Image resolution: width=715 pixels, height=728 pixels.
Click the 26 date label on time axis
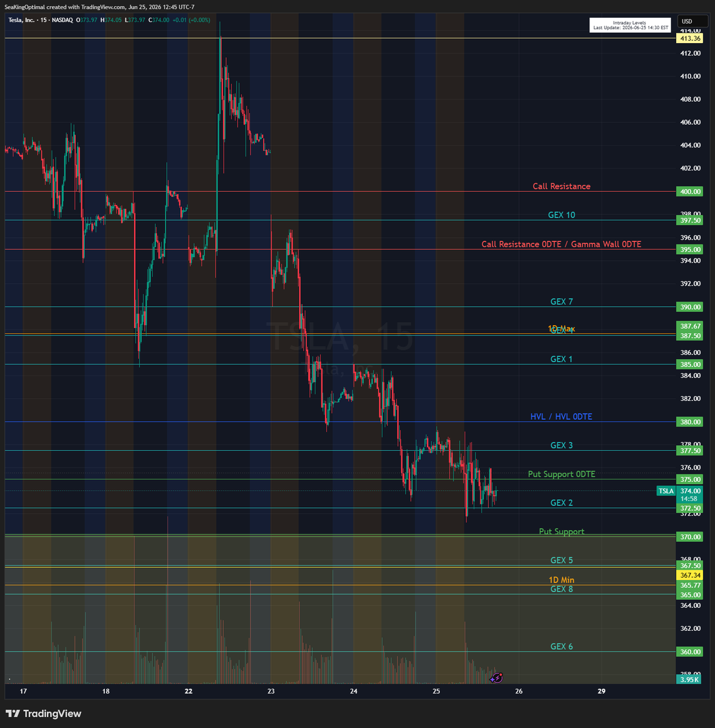click(x=519, y=691)
